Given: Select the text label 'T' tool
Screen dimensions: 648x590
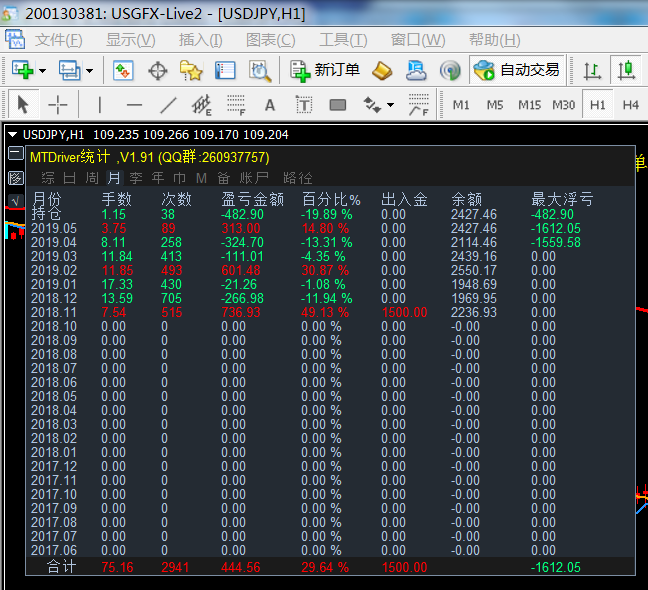Looking at the screenshot, I should coord(304,105).
